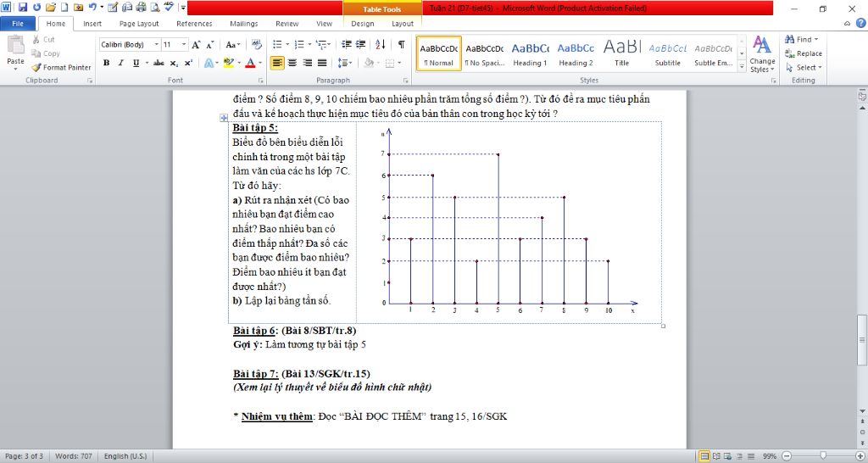The height and width of the screenshot is (463, 868).
Task: Click the Clear Formatting icon
Action: [256, 44]
